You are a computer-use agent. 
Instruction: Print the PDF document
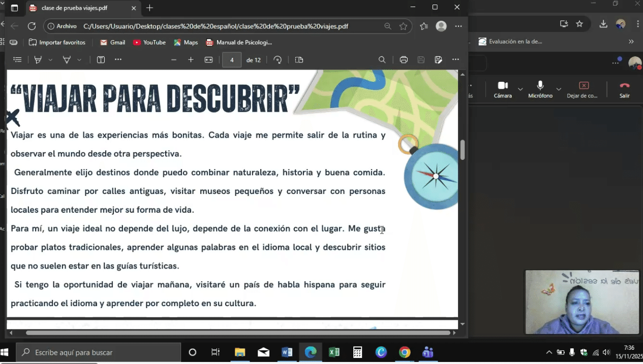pos(404,60)
